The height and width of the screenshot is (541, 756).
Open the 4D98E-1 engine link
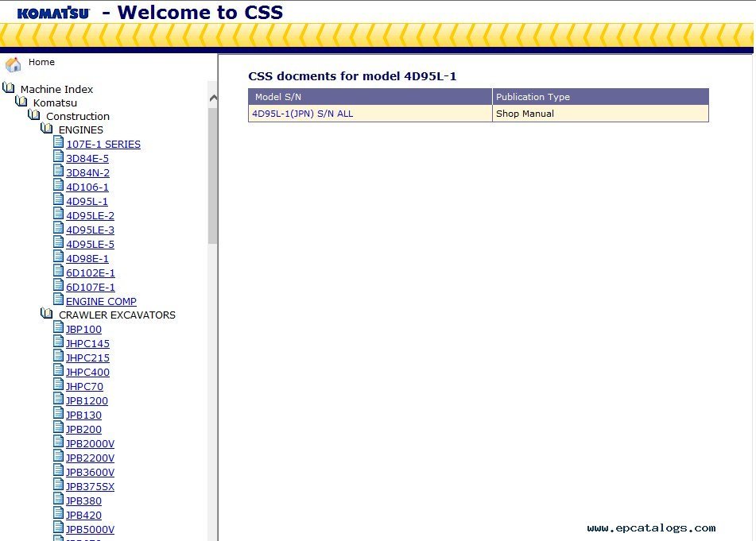point(87,258)
